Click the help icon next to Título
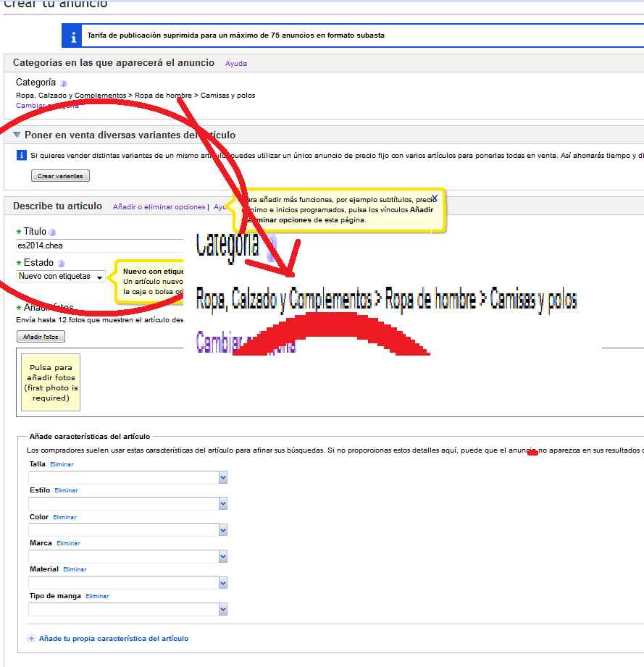 coord(52,232)
